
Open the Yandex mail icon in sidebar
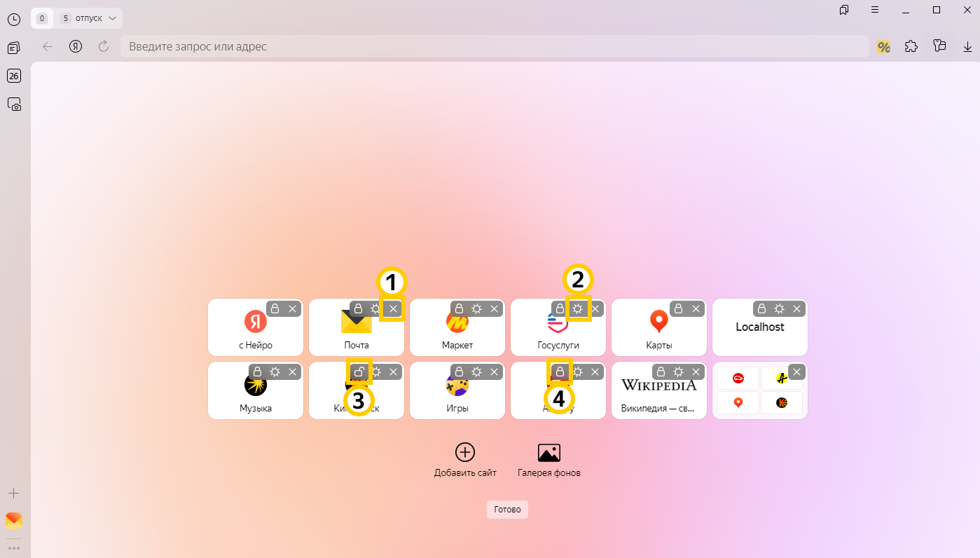13,520
